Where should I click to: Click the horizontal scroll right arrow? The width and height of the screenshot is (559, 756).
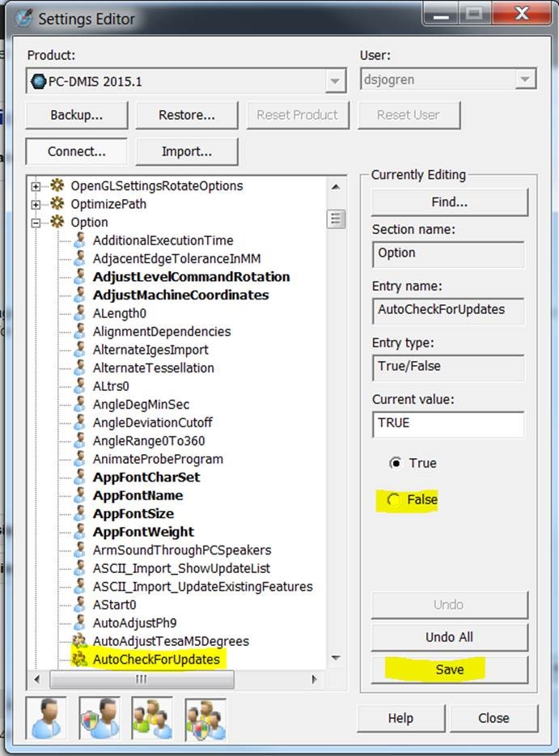click(314, 679)
